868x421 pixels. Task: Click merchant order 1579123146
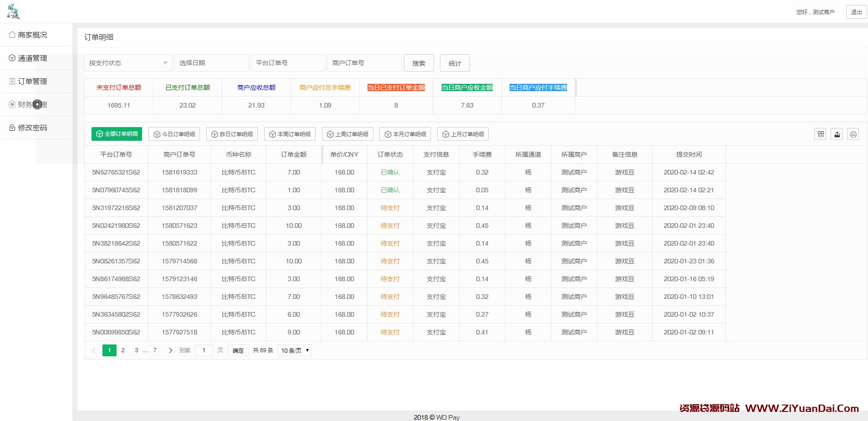(x=179, y=279)
